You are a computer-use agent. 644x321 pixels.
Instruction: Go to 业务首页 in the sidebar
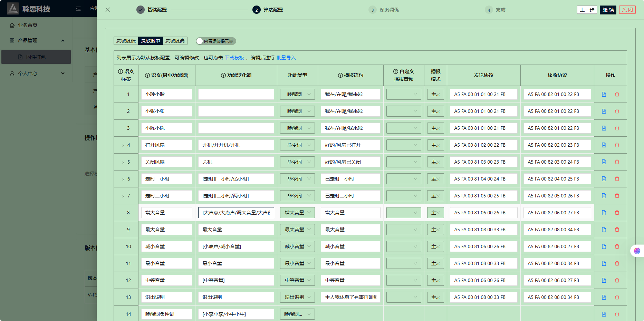(x=28, y=25)
